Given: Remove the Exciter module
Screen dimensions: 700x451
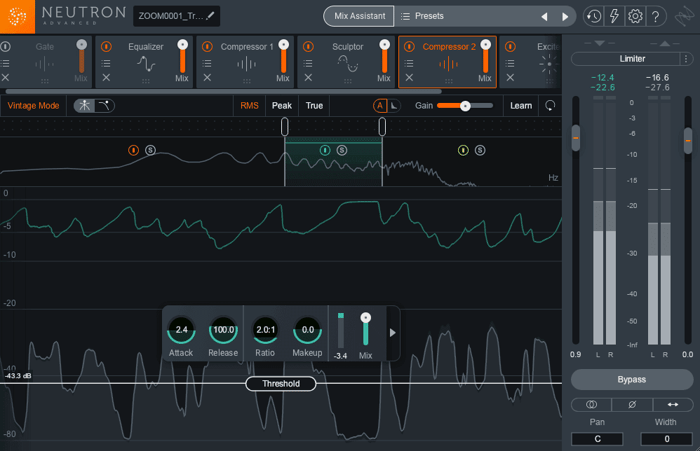Looking at the screenshot, I should (510, 78).
